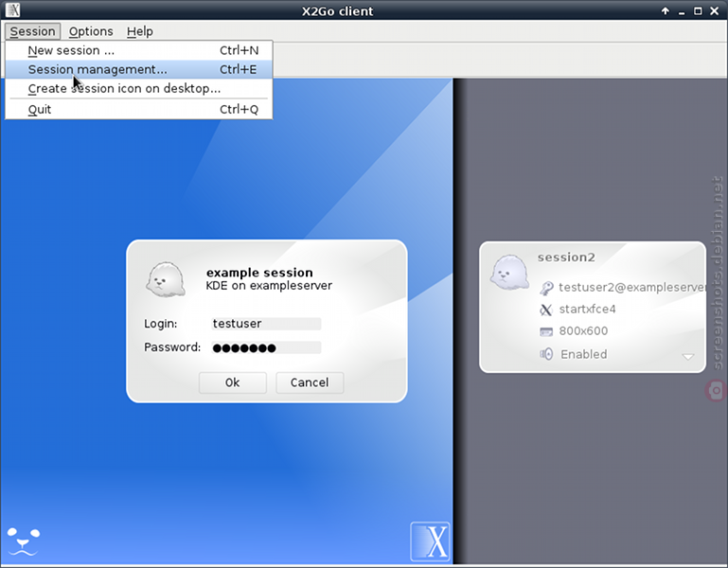Screen dimensions: 728x568
Task: Open the Session menu
Action: 32,31
